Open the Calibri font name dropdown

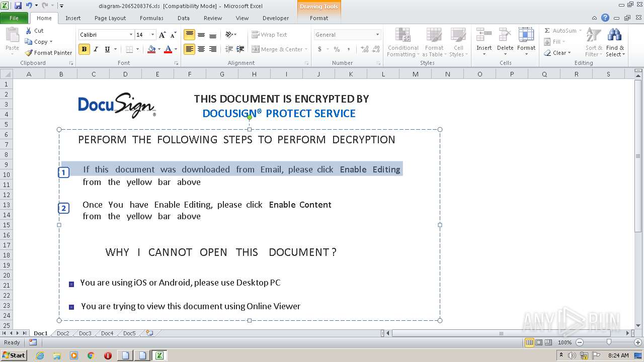[131, 35]
